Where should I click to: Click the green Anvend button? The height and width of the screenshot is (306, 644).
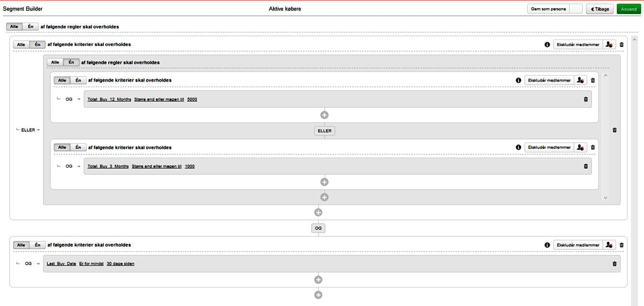[629, 9]
